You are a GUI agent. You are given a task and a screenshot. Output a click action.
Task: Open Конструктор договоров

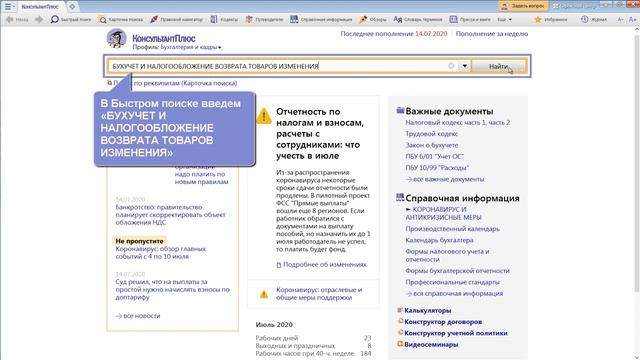pos(443,322)
